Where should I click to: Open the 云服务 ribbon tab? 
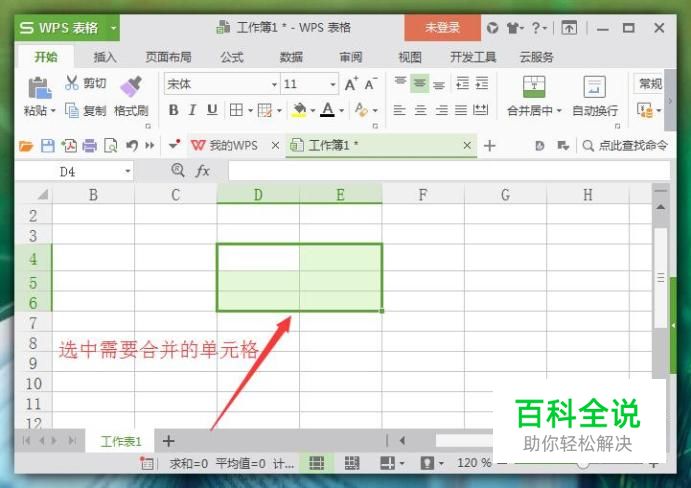pos(536,57)
